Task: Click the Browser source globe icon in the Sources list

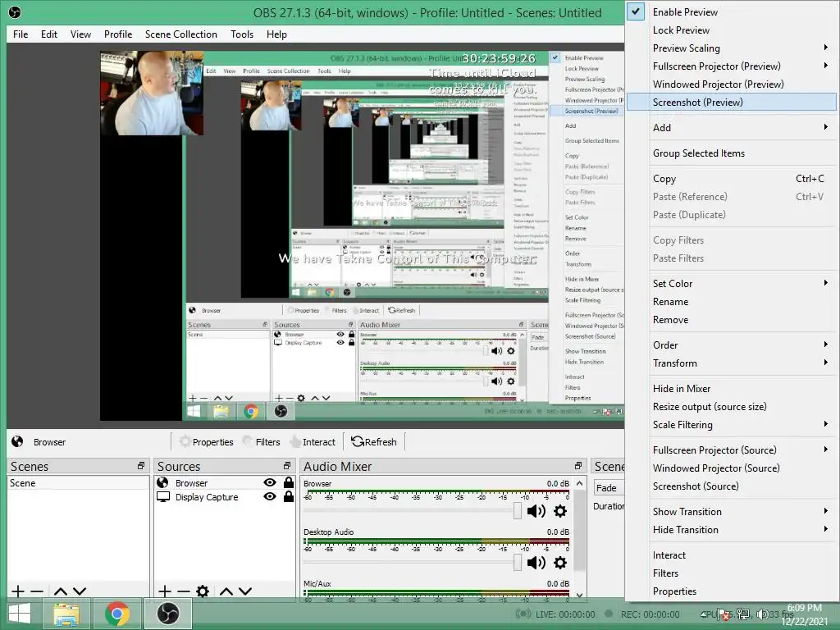Action: [162, 482]
